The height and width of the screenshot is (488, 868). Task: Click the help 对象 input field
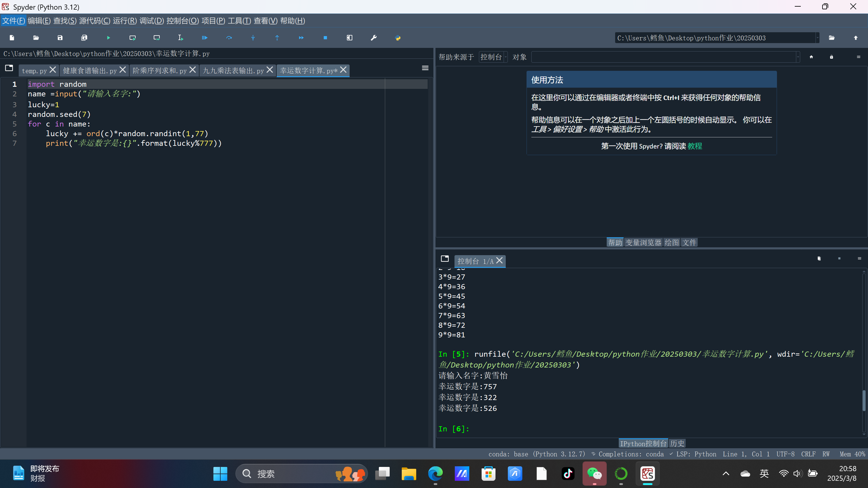(663, 57)
